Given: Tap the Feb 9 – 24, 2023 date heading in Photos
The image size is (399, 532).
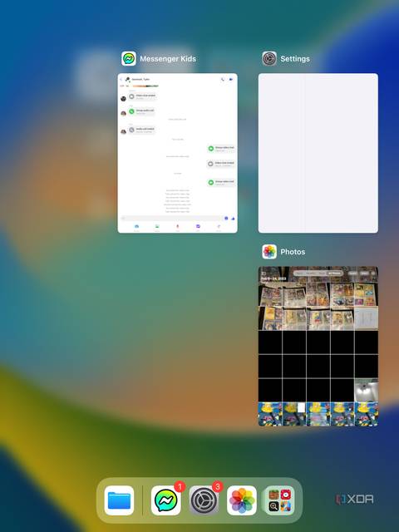Looking at the screenshot, I should pos(273,279).
